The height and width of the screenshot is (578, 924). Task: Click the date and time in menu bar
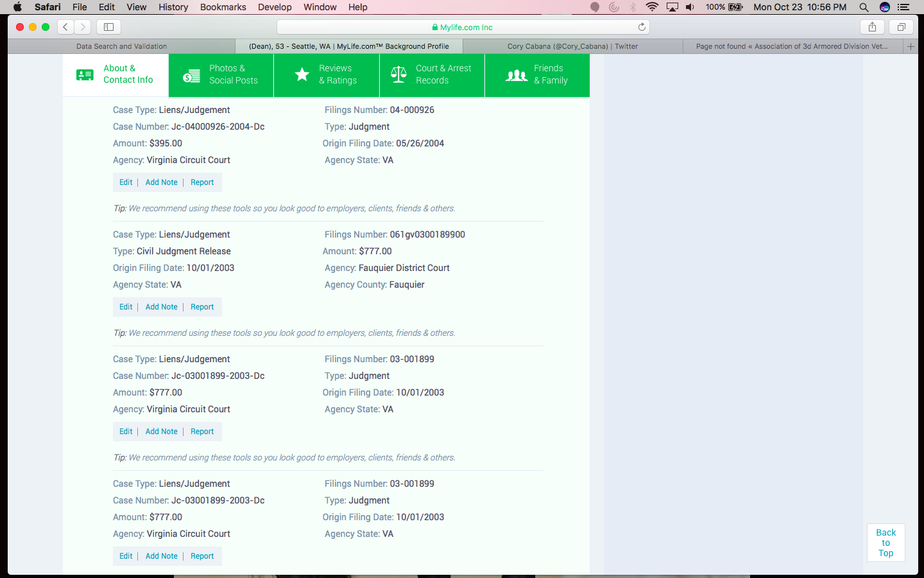point(800,7)
